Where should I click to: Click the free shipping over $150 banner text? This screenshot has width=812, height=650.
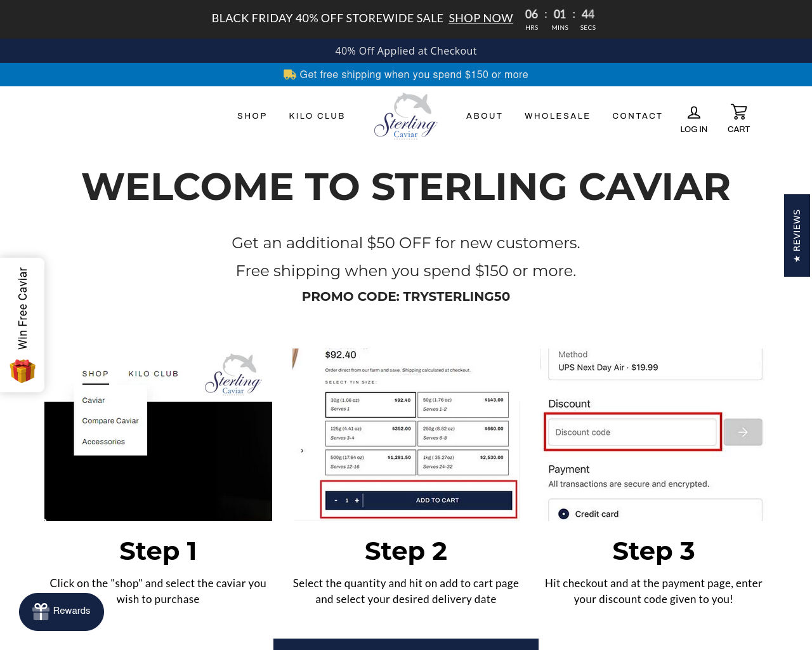(x=414, y=74)
